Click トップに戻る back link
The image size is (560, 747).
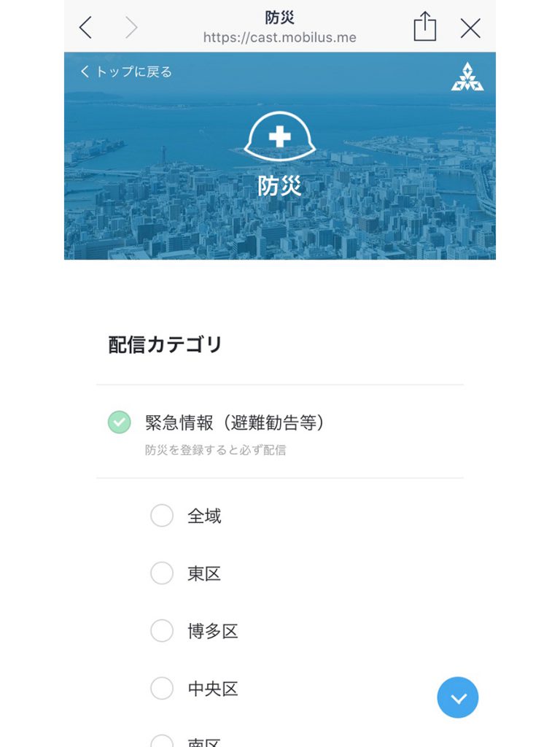click(125, 71)
